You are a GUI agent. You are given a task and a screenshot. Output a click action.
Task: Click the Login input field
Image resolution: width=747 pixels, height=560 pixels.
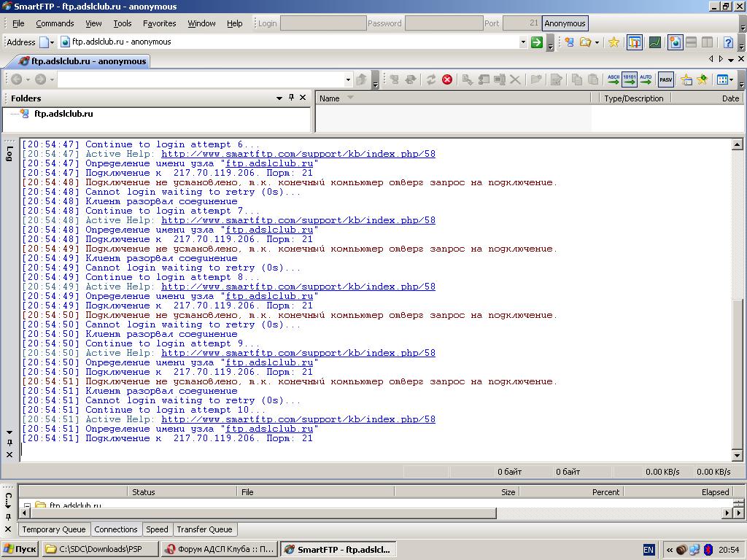pos(323,23)
